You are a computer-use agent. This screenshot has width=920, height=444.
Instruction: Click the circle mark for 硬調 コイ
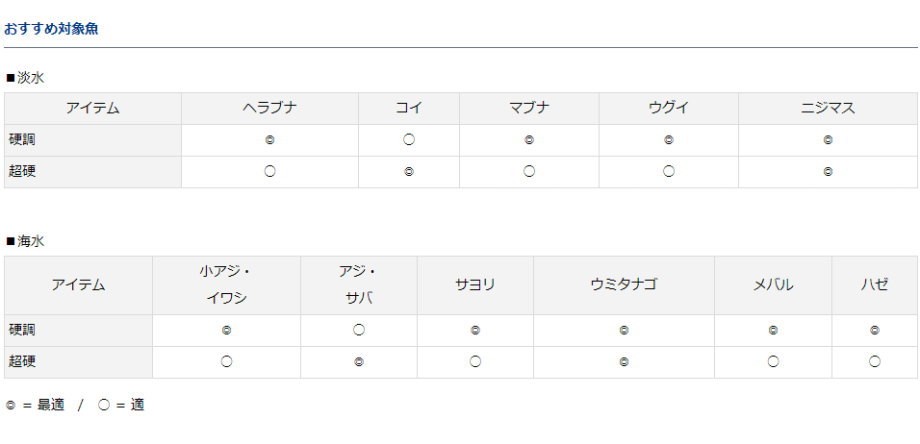[x=409, y=140]
